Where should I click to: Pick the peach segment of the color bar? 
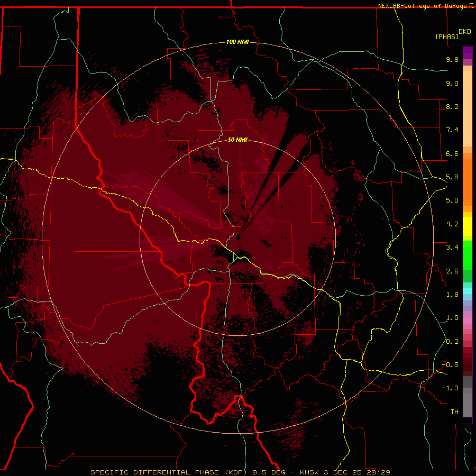pos(467,108)
